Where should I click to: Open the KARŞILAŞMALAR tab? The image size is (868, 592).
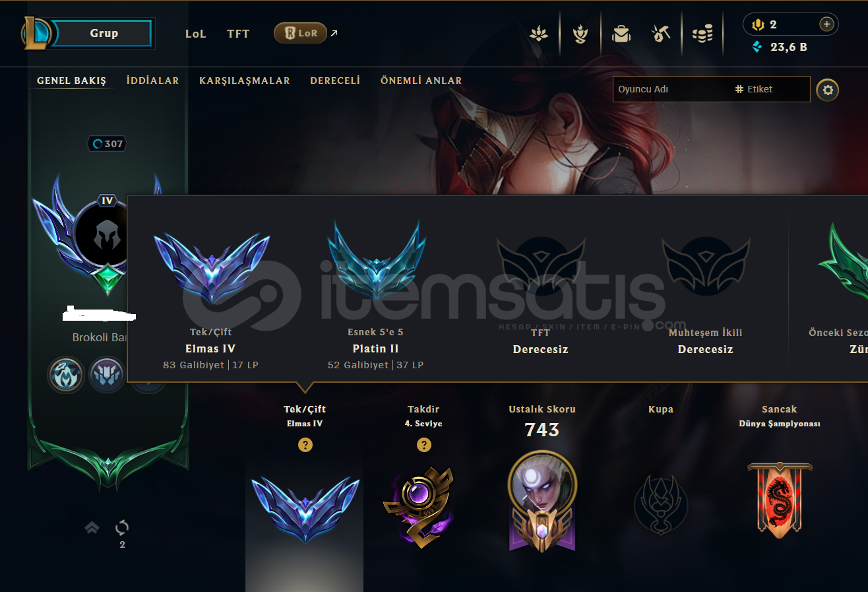point(245,81)
